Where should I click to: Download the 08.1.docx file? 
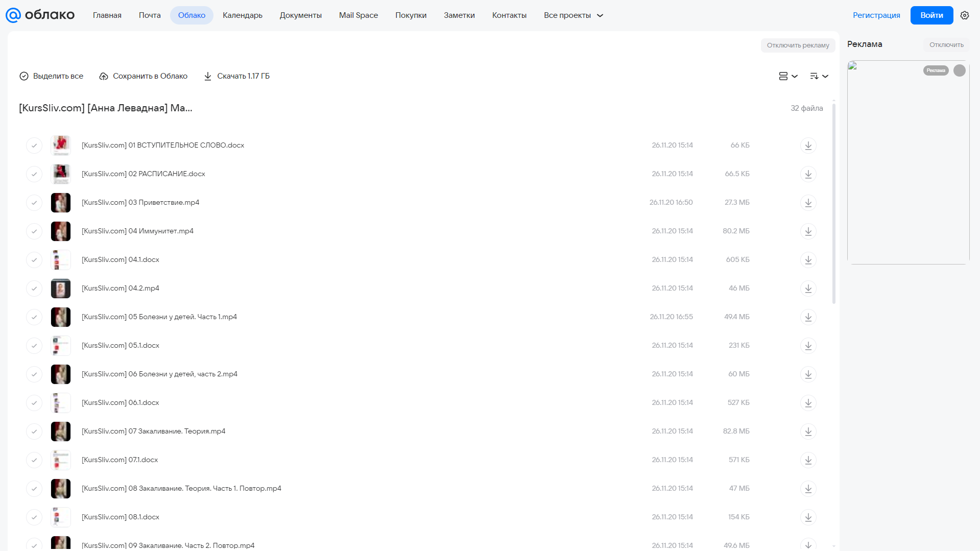click(808, 517)
